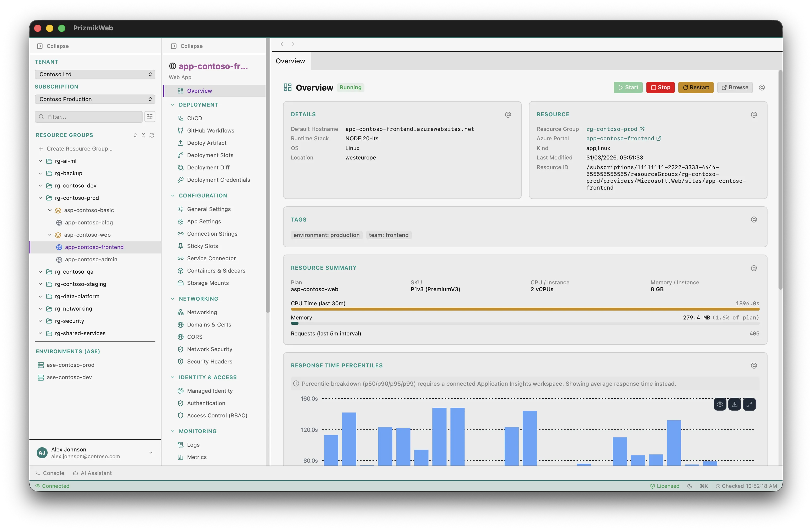This screenshot has width=812, height=530.
Task: Open filter options beside the filter field
Action: point(150,117)
